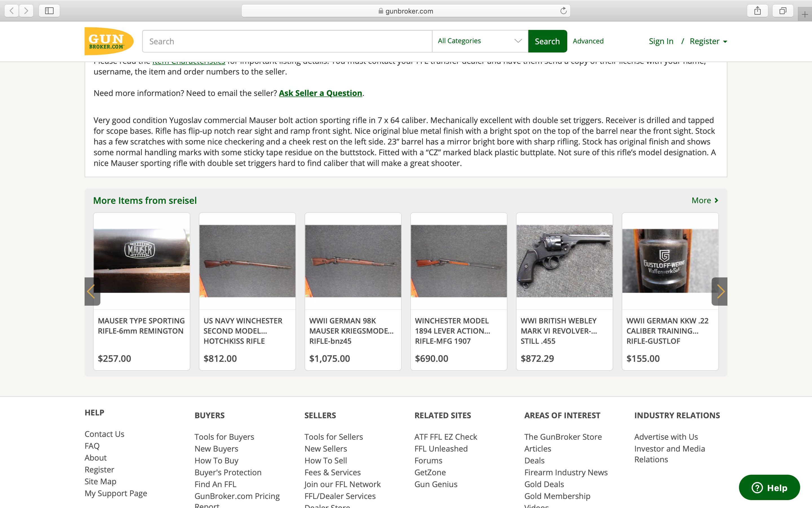812x508 pixels.
Task: Click Mauser Type Sporting Rifle-6mm Remington title
Action: [141, 326]
